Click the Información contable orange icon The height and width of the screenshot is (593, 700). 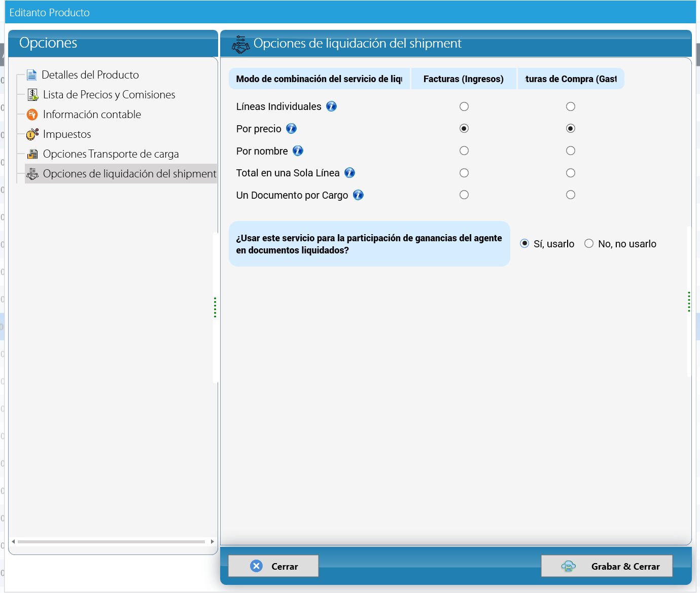pos(32,115)
